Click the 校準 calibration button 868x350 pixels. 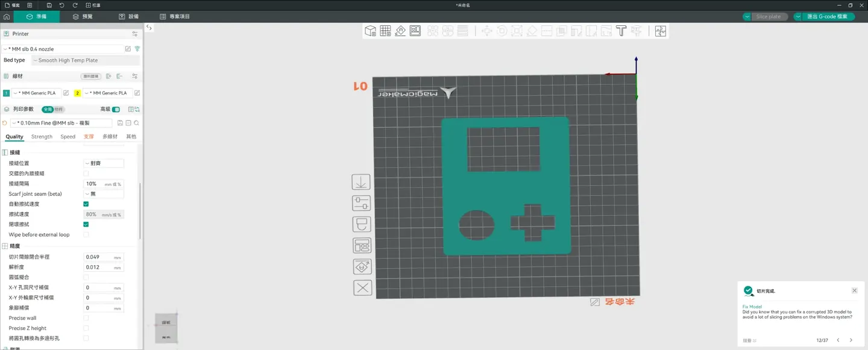coord(93,5)
